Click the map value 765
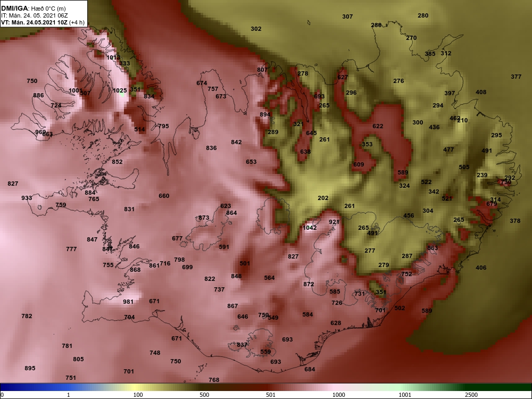Screen dimensions: 532x399 94,199
